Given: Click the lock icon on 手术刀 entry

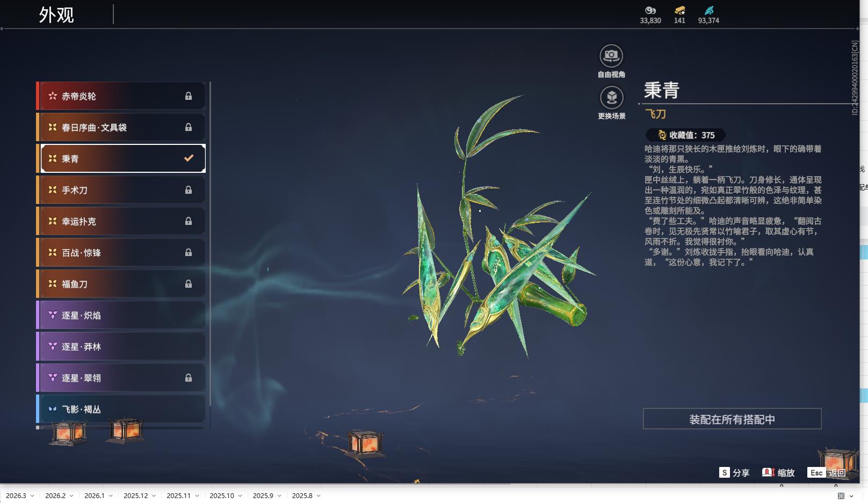Looking at the screenshot, I should tap(189, 189).
